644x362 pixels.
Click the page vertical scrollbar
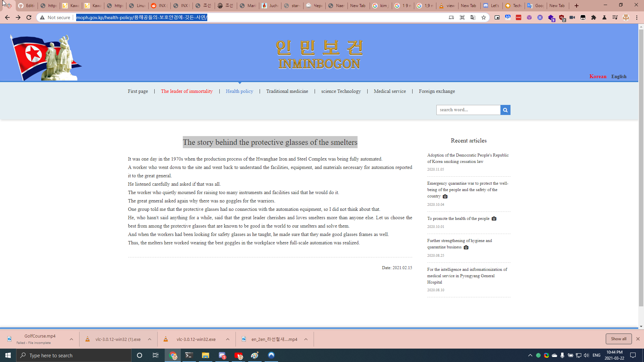tap(641, 168)
